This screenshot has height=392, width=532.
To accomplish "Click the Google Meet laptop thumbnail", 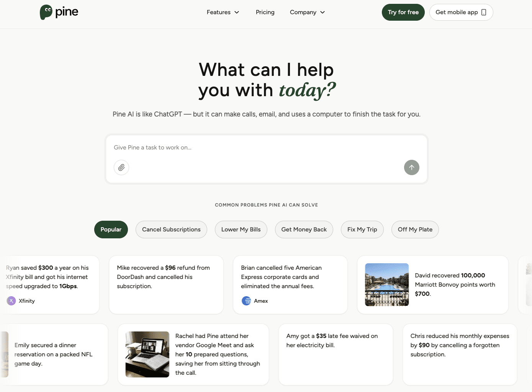I will [147, 354].
